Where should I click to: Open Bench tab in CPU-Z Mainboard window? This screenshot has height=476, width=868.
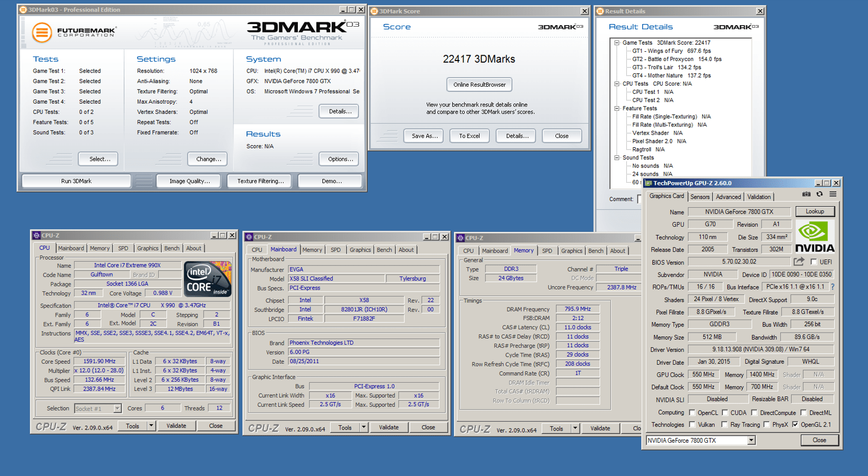tap(384, 250)
